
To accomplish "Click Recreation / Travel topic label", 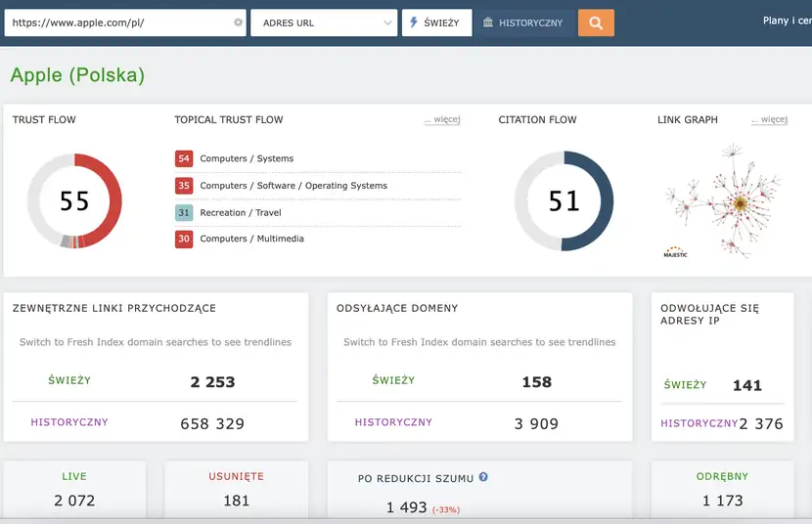I will tap(241, 212).
